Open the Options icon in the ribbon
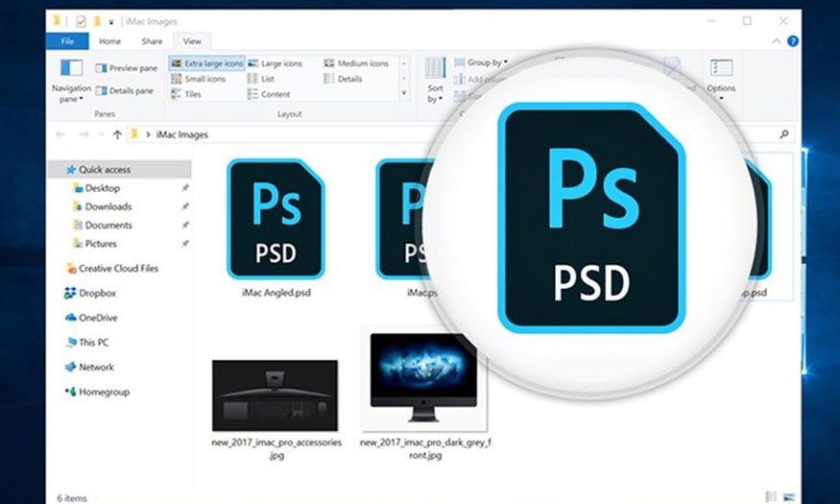Viewport: 840px width, 504px height. [721, 70]
